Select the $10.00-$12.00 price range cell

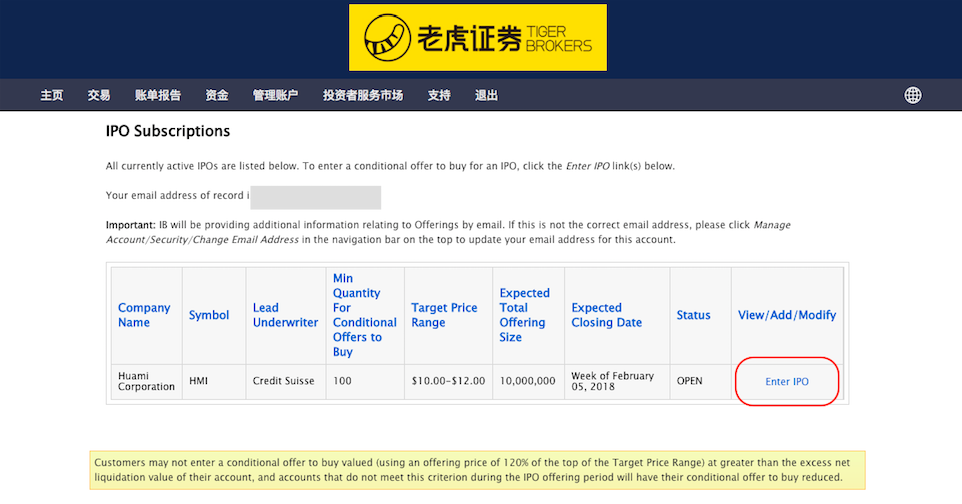pyautogui.click(x=448, y=381)
